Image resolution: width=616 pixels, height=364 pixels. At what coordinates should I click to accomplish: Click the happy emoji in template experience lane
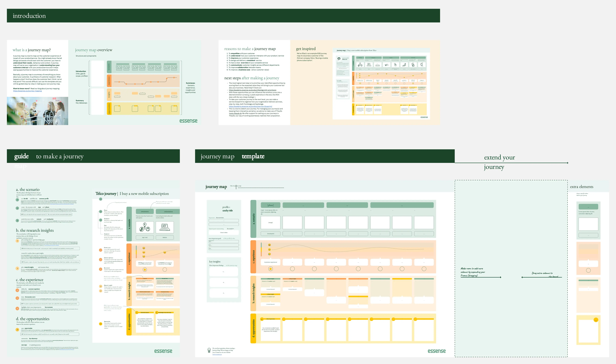[x=269, y=245]
